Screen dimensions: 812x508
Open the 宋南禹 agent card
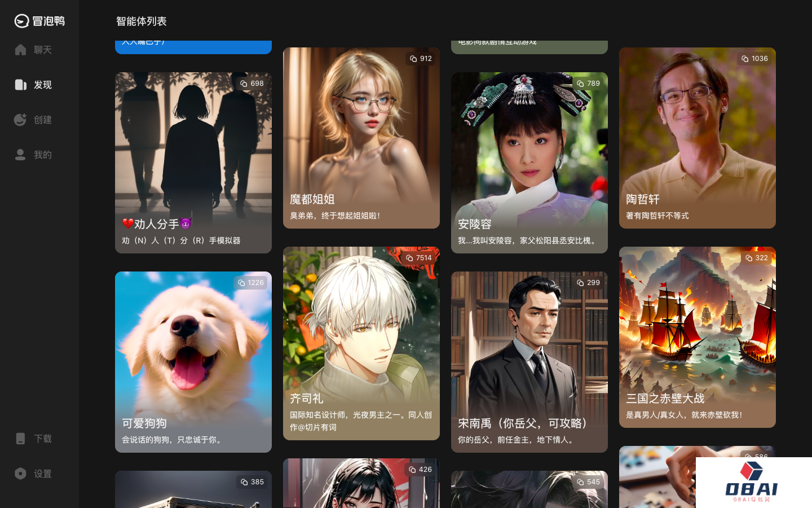click(529, 362)
